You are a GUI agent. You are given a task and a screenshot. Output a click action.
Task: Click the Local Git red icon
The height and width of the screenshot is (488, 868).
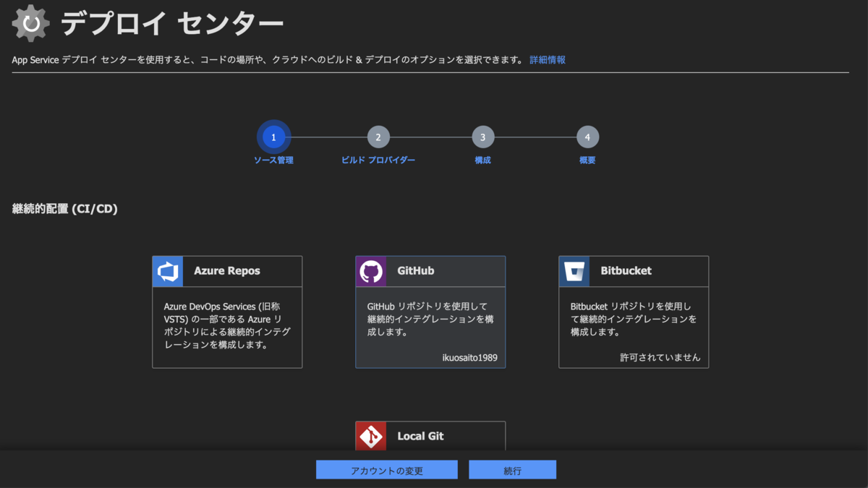(x=371, y=436)
